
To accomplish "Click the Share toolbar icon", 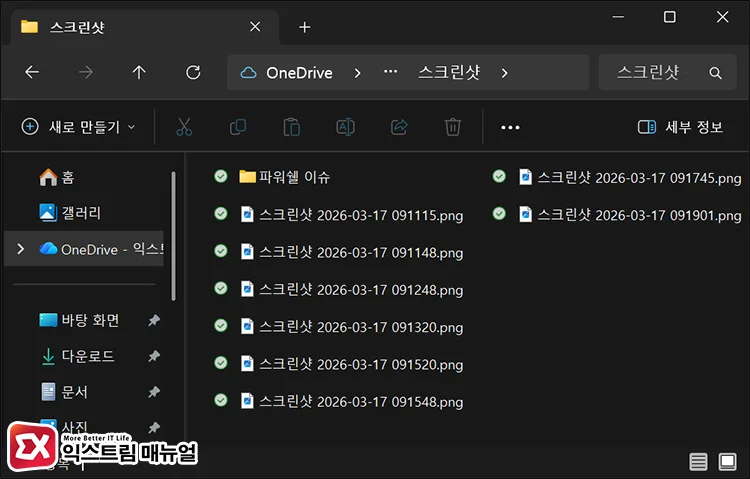I will pyautogui.click(x=399, y=127).
